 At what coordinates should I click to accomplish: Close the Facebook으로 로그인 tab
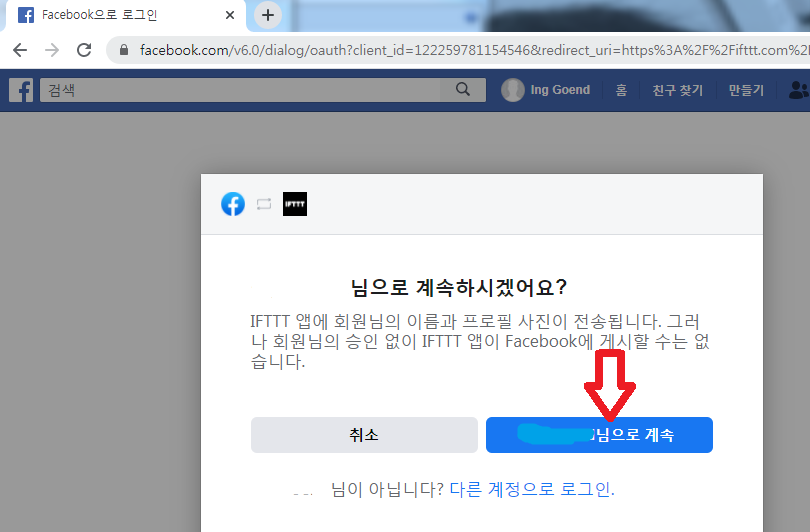pos(230,15)
